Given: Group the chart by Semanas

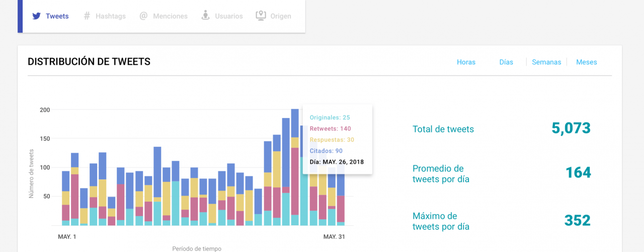Looking at the screenshot, I should click(546, 62).
